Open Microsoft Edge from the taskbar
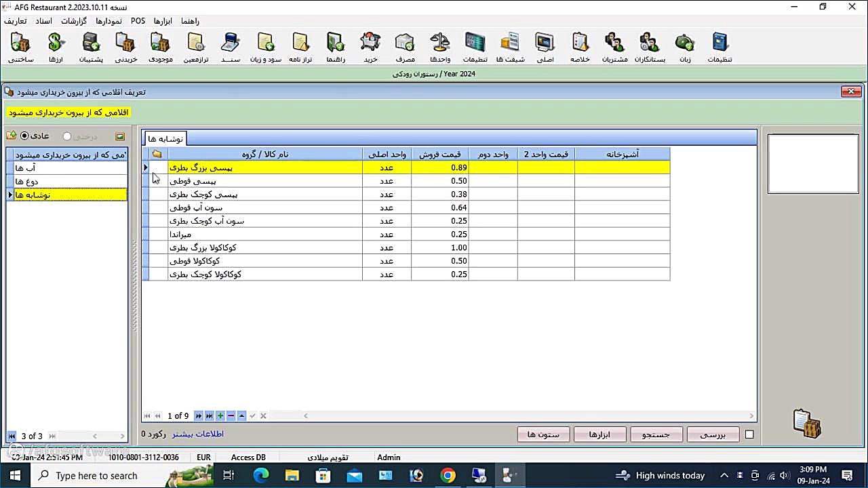 click(x=261, y=475)
